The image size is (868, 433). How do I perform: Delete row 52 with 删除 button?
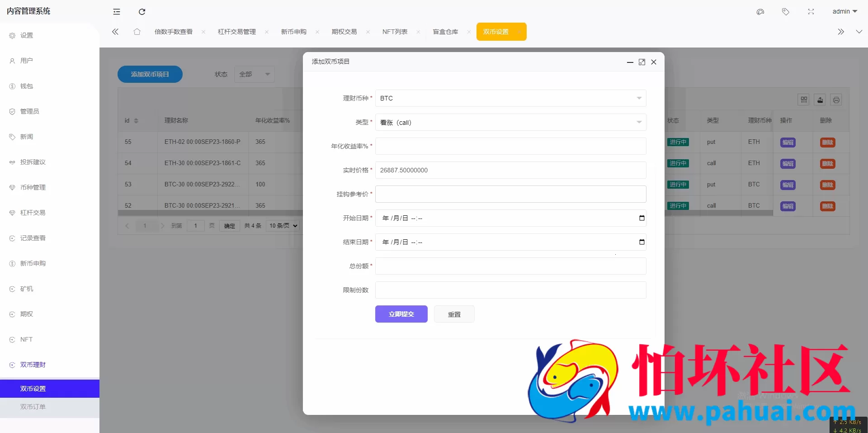click(x=828, y=206)
